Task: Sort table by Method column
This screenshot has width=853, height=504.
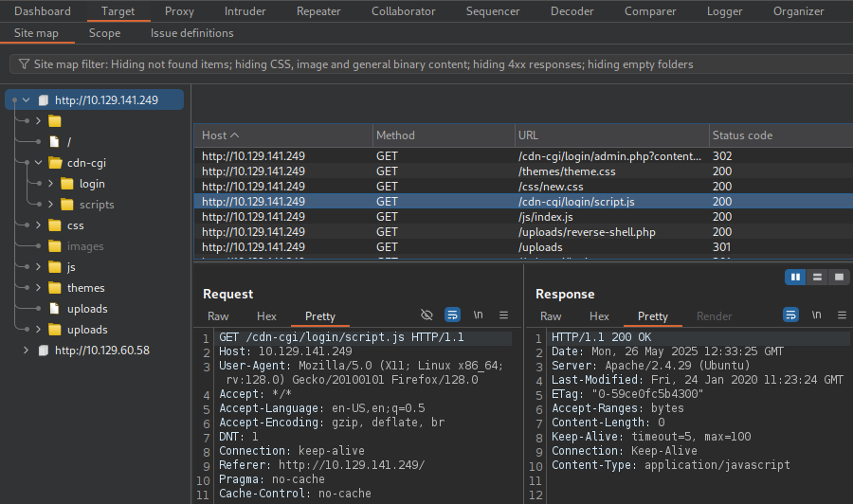Action: 444,135
